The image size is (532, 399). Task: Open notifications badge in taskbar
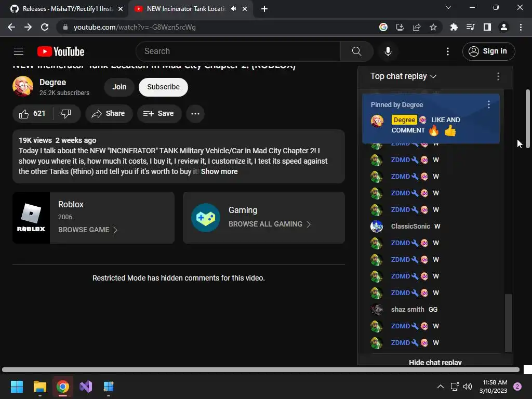coord(517,387)
